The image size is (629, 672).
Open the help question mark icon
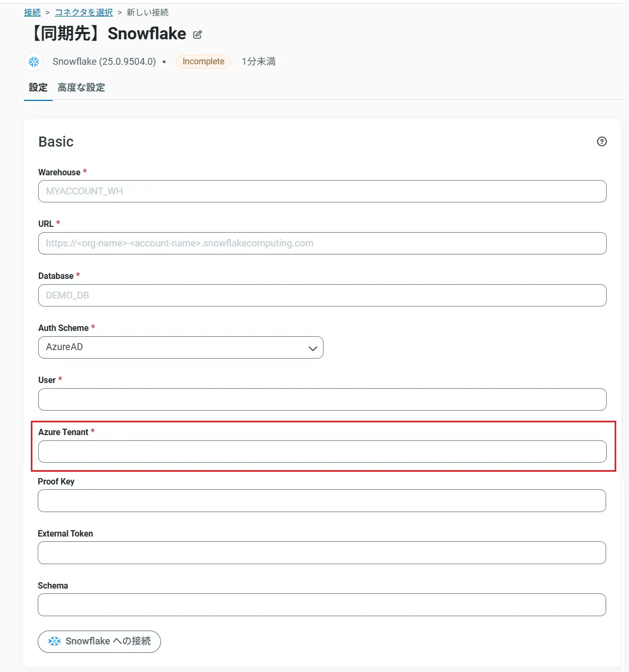(x=601, y=141)
